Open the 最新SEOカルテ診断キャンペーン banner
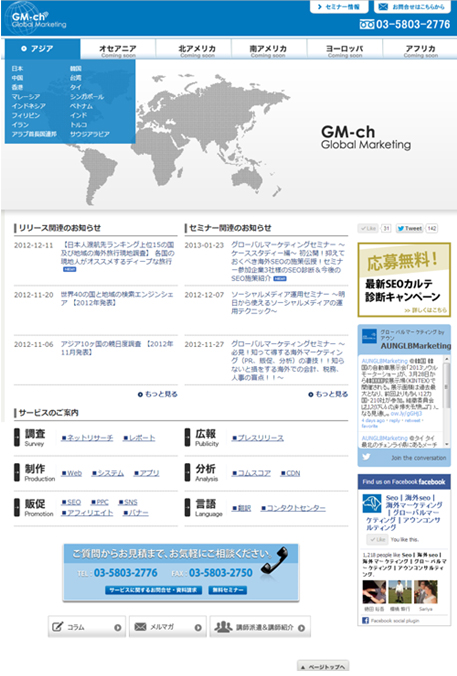This screenshot has height=676, width=457. [x=404, y=279]
